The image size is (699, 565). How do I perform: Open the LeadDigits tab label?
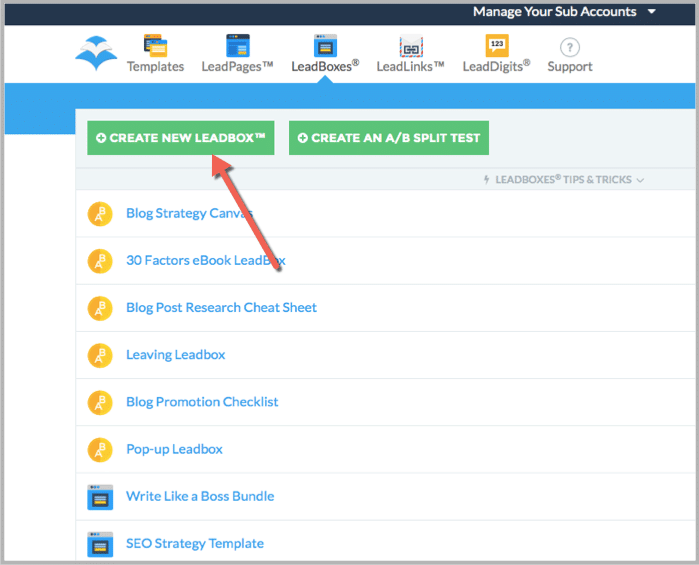496,66
